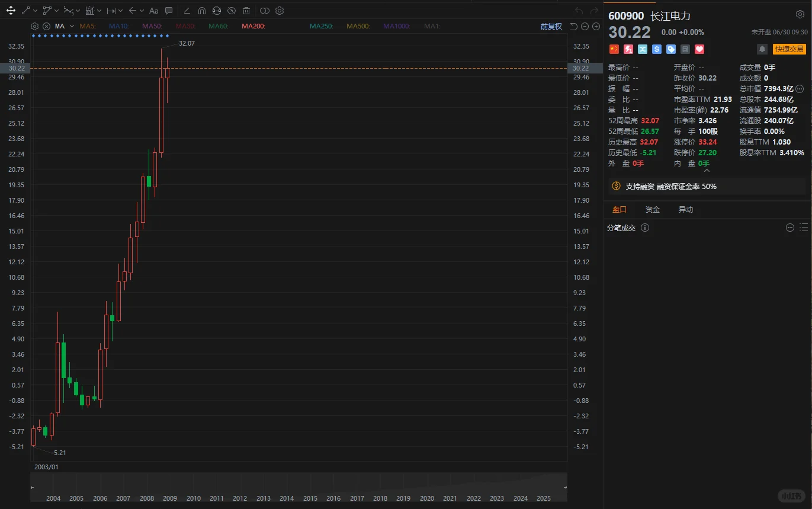Toggle the MA200 line
The width and height of the screenshot is (812, 509).
pyautogui.click(x=253, y=26)
